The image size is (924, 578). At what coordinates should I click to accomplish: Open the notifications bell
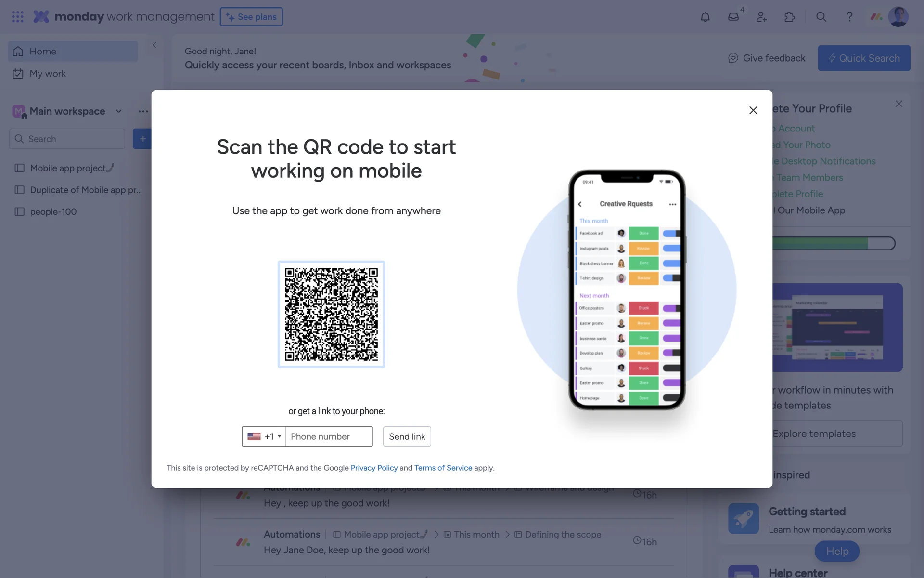(705, 17)
